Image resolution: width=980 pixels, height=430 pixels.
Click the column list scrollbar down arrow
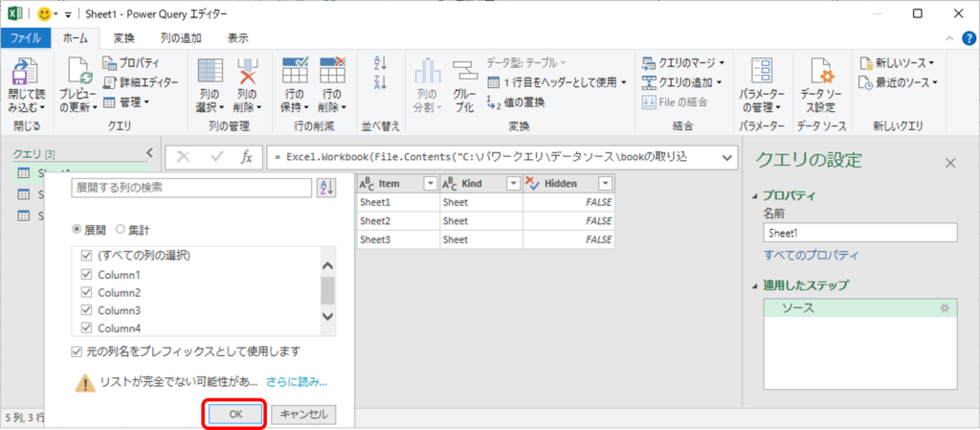point(327,316)
